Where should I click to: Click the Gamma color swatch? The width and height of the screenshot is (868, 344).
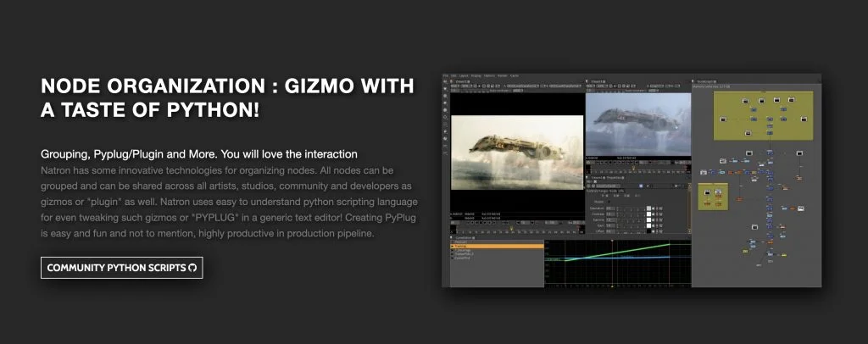[x=648, y=220]
